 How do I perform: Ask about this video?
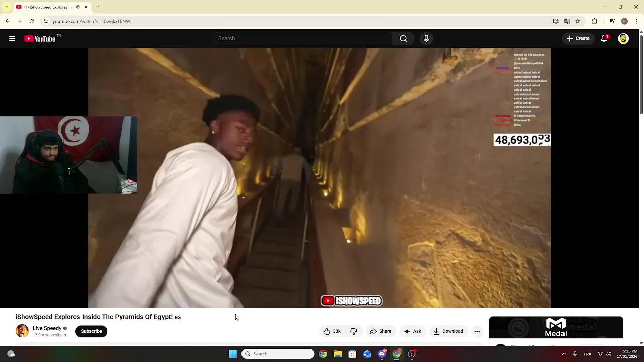pos(412,331)
